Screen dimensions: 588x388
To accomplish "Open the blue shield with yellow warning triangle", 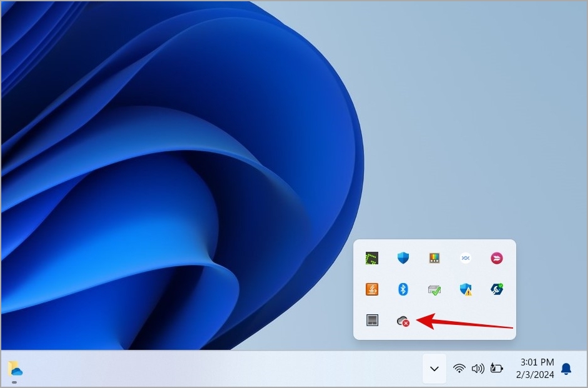I will pyautogui.click(x=466, y=289).
